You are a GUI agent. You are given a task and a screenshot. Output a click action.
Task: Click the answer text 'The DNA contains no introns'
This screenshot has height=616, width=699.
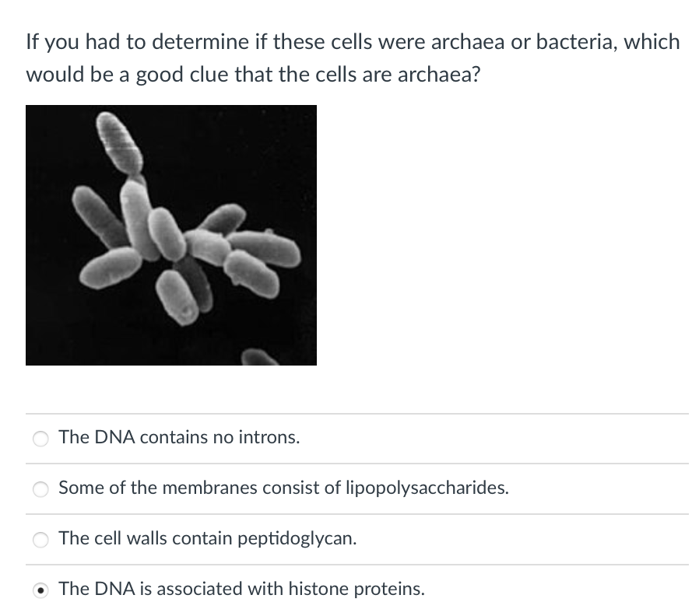(178, 437)
